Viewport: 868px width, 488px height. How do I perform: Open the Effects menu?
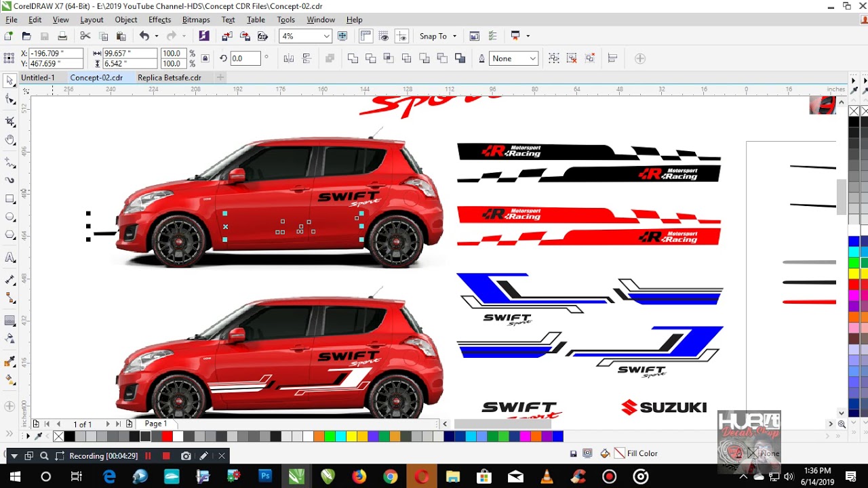coord(159,20)
